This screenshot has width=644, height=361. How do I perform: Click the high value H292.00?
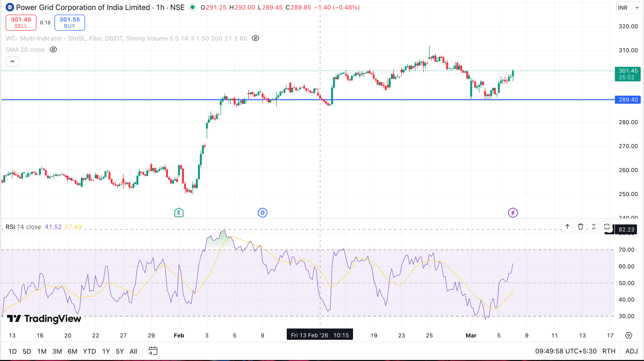click(x=242, y=7)
